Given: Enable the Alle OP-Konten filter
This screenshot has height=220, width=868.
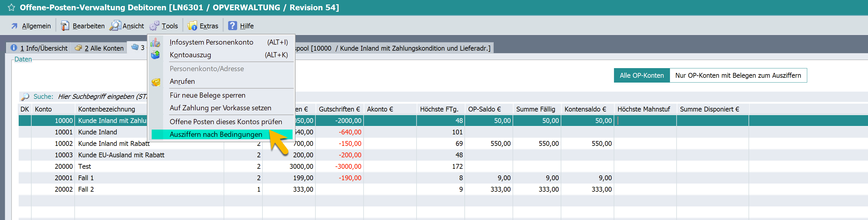Looking at the screenshot, I should click(641, 76).
